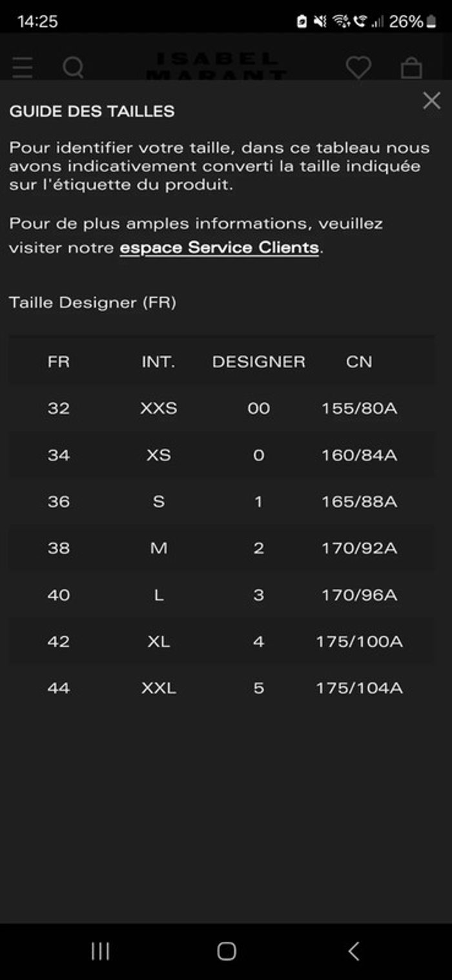Tap the battery percentage in status bar
452x980 pixels.
[406, 21]
